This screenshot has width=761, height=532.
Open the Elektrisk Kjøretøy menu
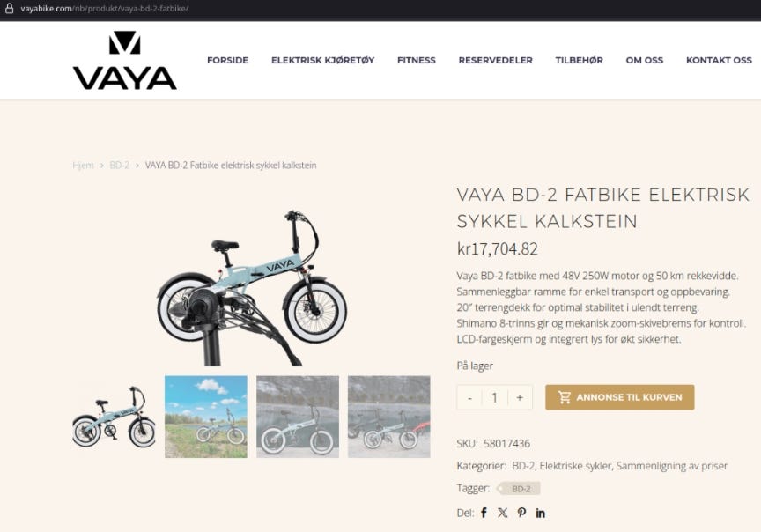point(322,60)
